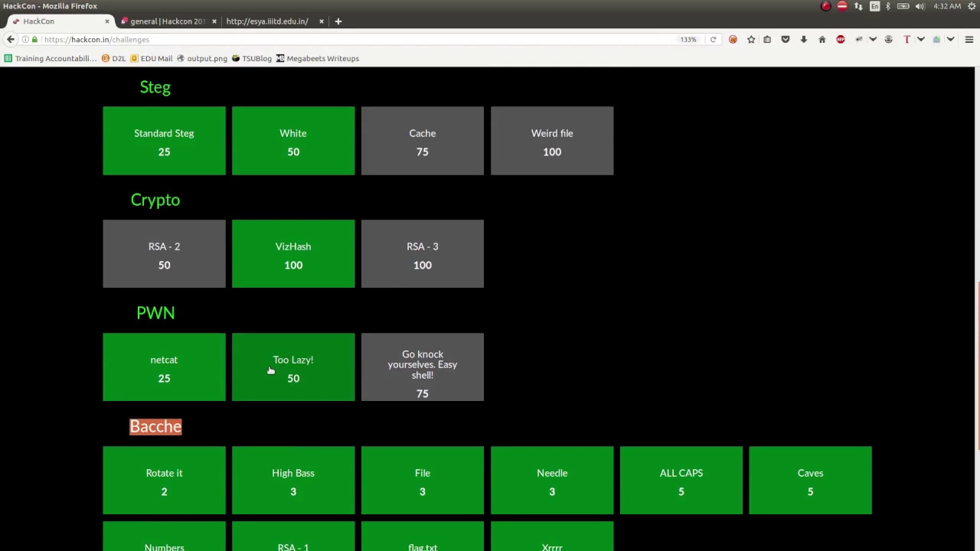Screen dimensions: 980x551
Task: Click the Steg category heading
Action: [x=155, y=87]
